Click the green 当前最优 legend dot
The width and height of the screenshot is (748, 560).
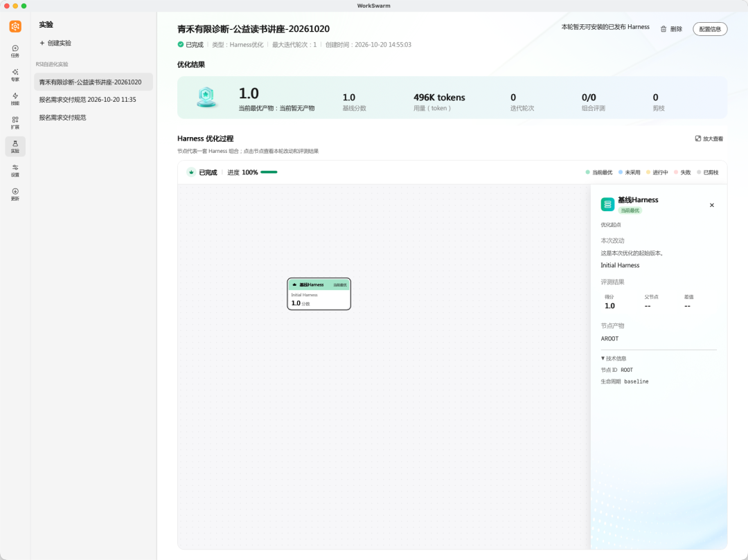pyautogui.click(x=588, y=172)
